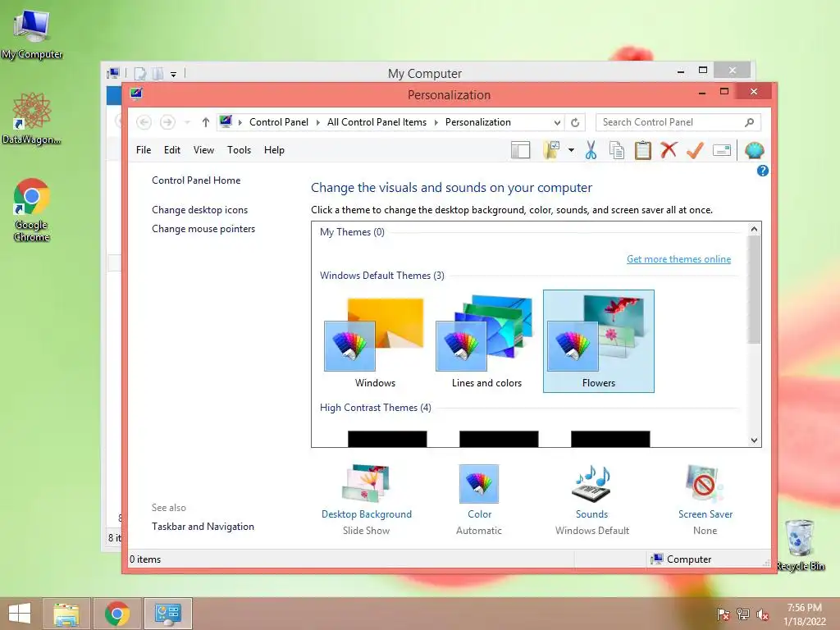Click the Personalization window title icon
Viewport: 840px width, 630px height.
[136, 94]
